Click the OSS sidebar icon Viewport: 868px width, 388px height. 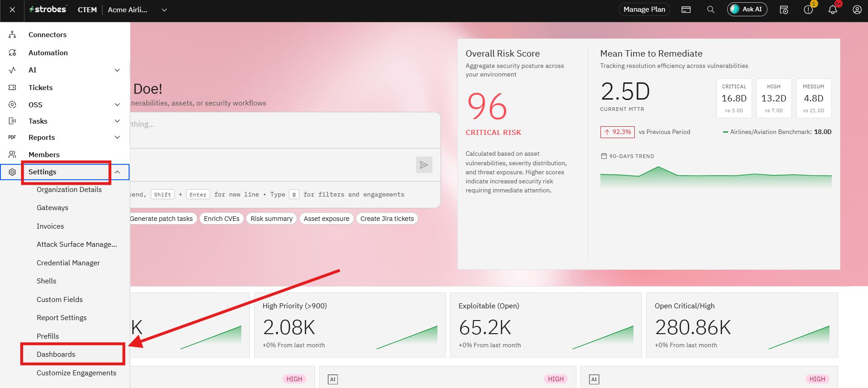12,105
